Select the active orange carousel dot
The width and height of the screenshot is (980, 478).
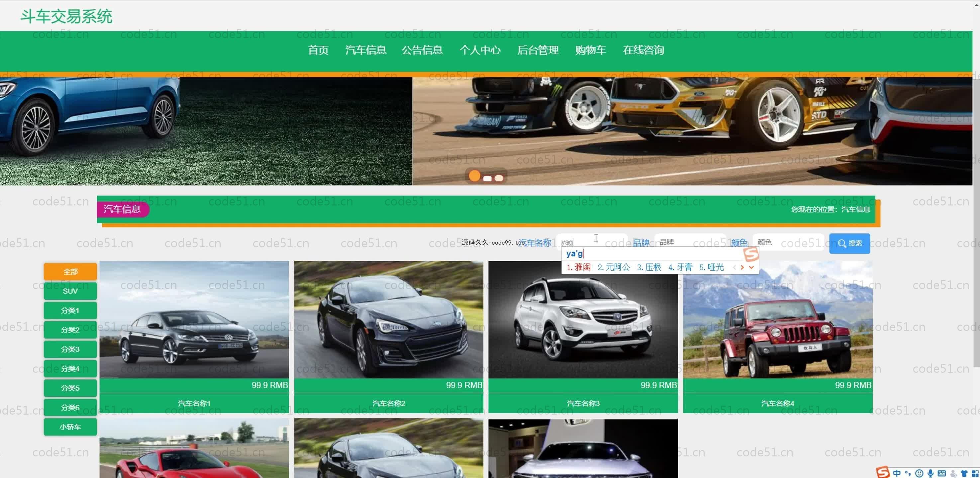coord(474,176)
